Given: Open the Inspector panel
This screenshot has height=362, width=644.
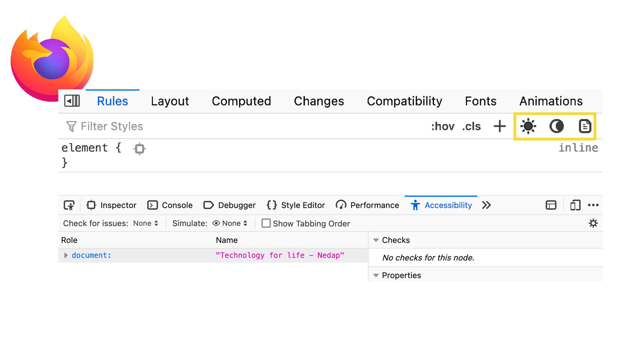Looking at the screenshot, I should pyautogui.click(x=111, y=205).
